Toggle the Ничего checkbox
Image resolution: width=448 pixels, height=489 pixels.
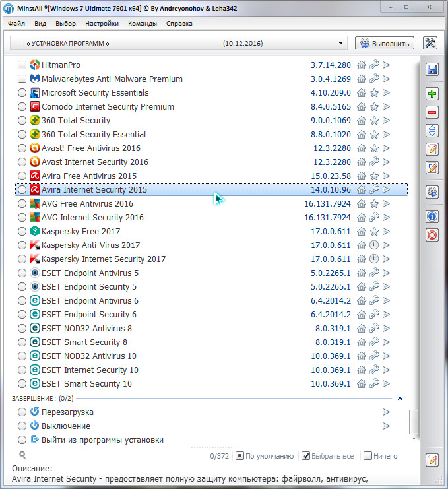tap(368, 456)
